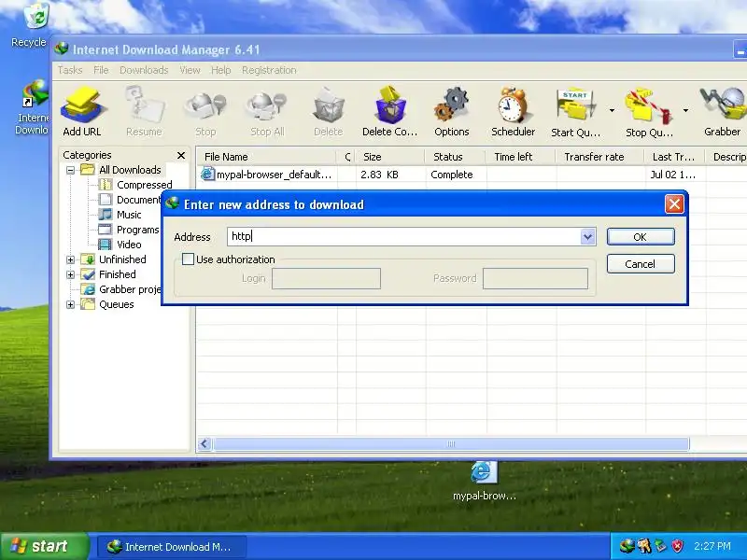Close the Enter new address dialog

(x=674, y=204)
